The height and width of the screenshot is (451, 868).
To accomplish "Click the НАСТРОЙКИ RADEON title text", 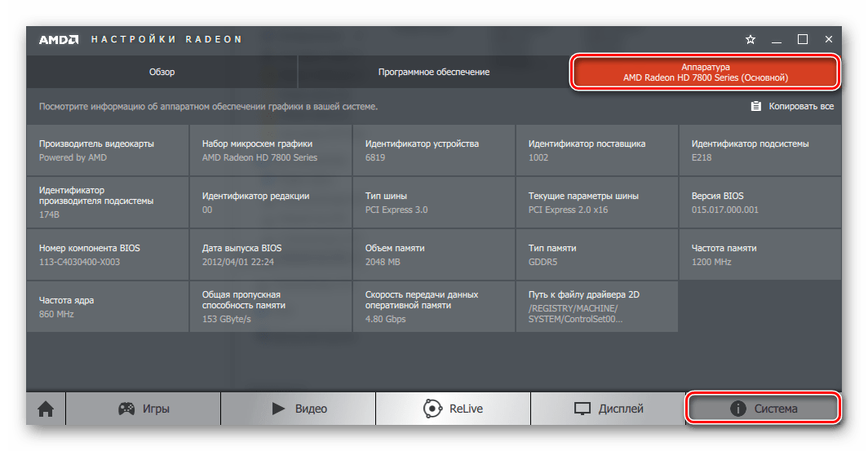I will [166, 39].
